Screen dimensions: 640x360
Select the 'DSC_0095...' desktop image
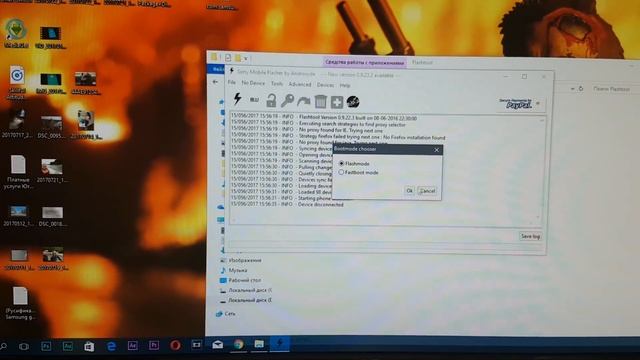pyautogui.click(x=51, y=127)
